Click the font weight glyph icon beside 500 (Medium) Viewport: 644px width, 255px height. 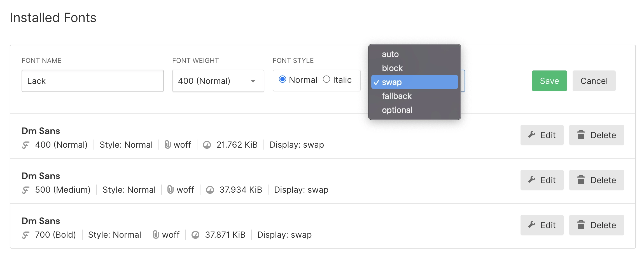pyautogui.click(x=25, y=190)
